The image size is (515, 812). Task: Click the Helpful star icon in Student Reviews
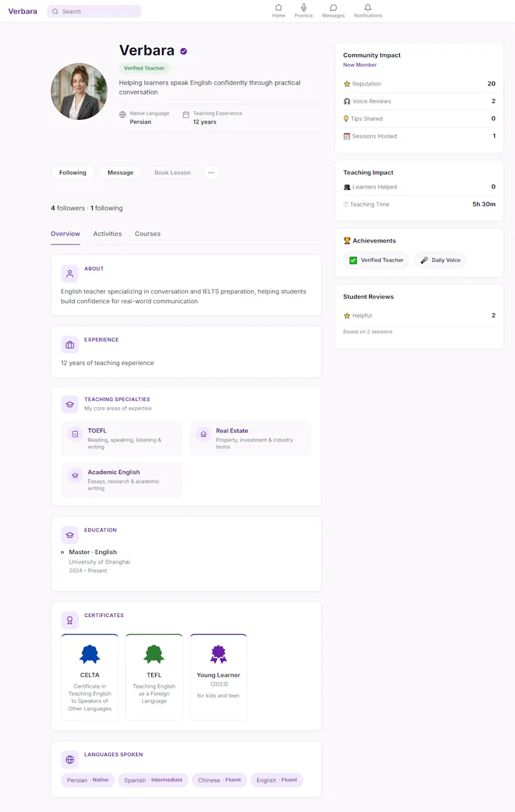coord(347,316)
